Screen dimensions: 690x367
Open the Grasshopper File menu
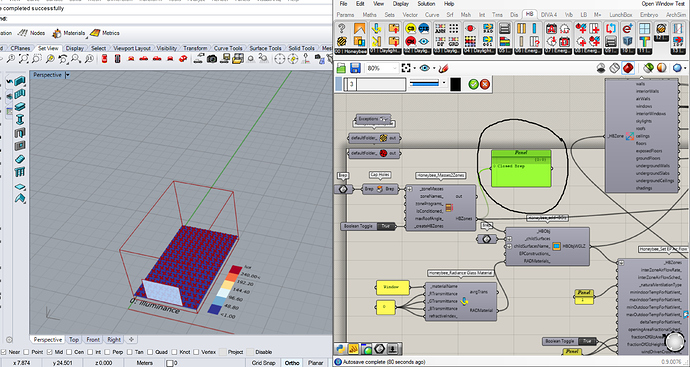click(x=343, y=4)
